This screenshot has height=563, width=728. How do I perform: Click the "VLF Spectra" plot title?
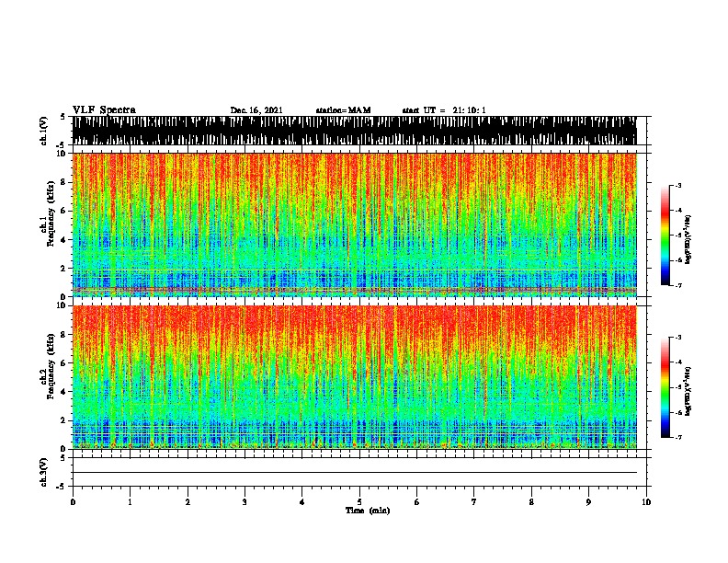pos(104,110)
